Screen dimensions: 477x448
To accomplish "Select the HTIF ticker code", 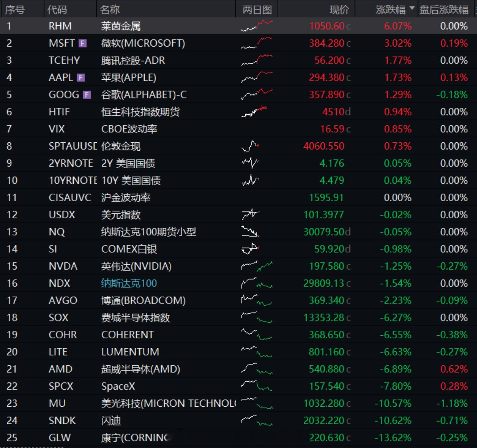I will (x=59, y=112).
